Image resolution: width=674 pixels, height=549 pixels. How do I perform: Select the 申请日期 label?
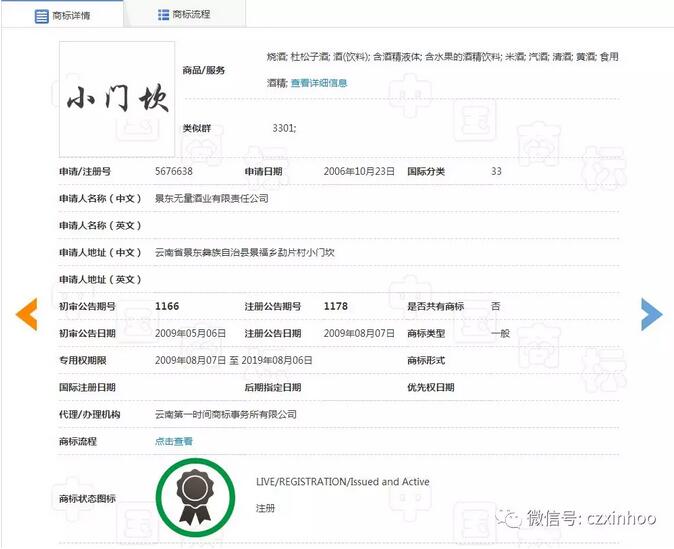[263, 171]
